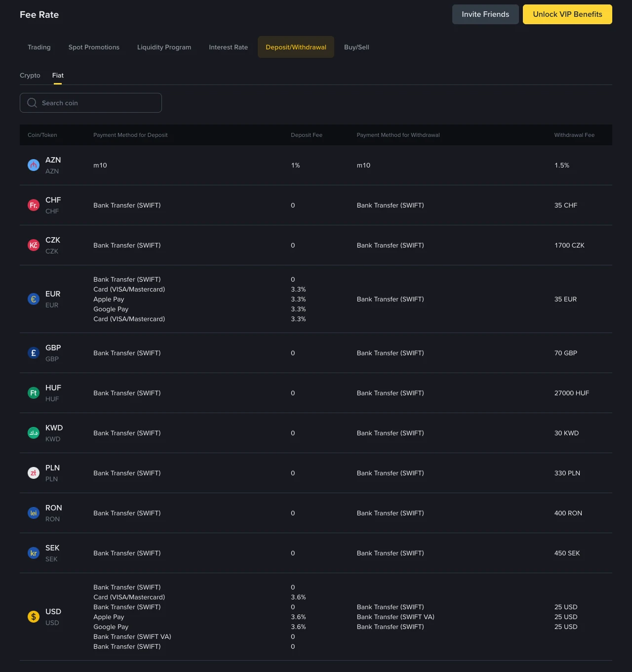Click the CHF franc currency icon

click(34, 205)
